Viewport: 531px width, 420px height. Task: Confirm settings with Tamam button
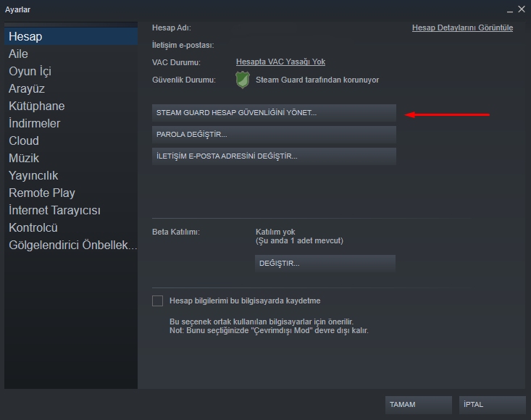pos(419,405)
